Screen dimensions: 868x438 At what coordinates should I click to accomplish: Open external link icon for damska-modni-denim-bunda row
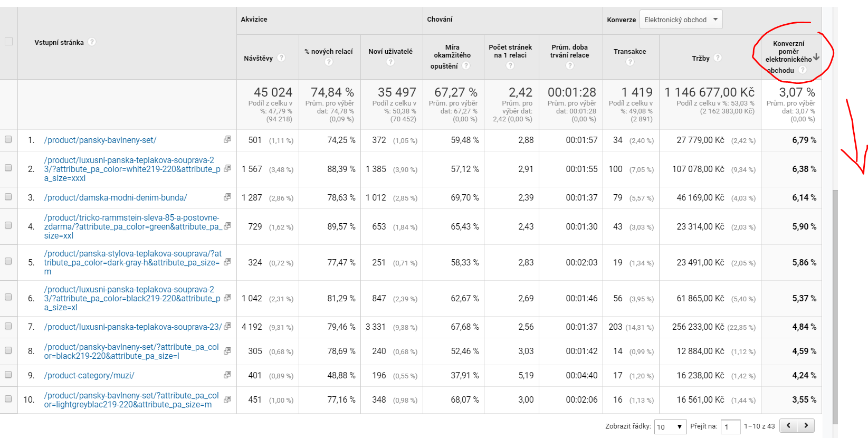tap(227, 197)
